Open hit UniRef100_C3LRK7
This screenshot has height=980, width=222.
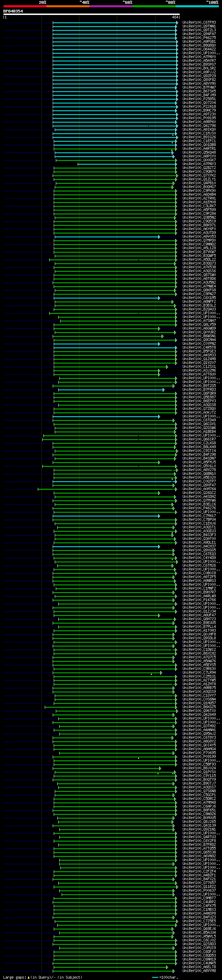pos(199,206)
